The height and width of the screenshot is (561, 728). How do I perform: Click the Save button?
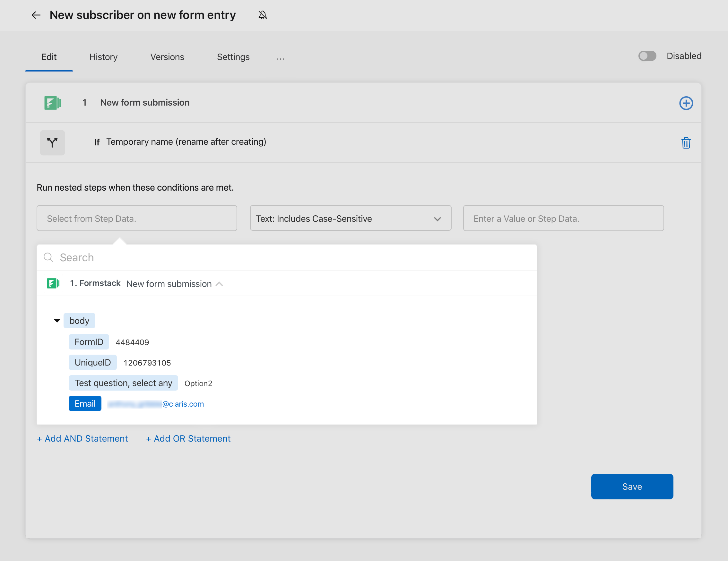(632, 486)
